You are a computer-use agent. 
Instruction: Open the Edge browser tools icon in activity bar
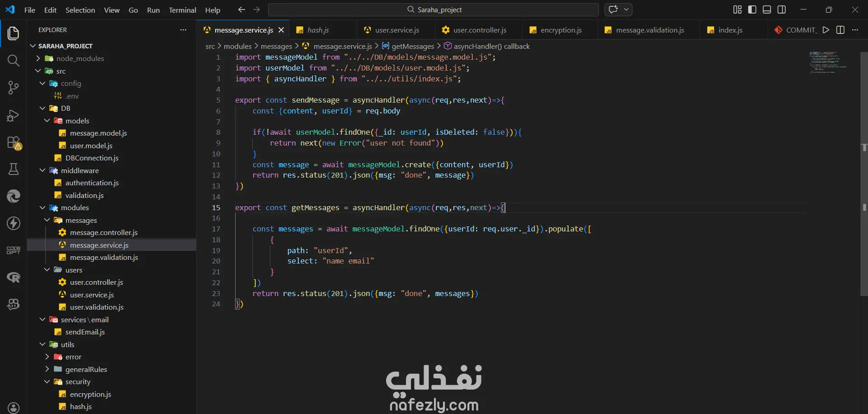(14, 196)
